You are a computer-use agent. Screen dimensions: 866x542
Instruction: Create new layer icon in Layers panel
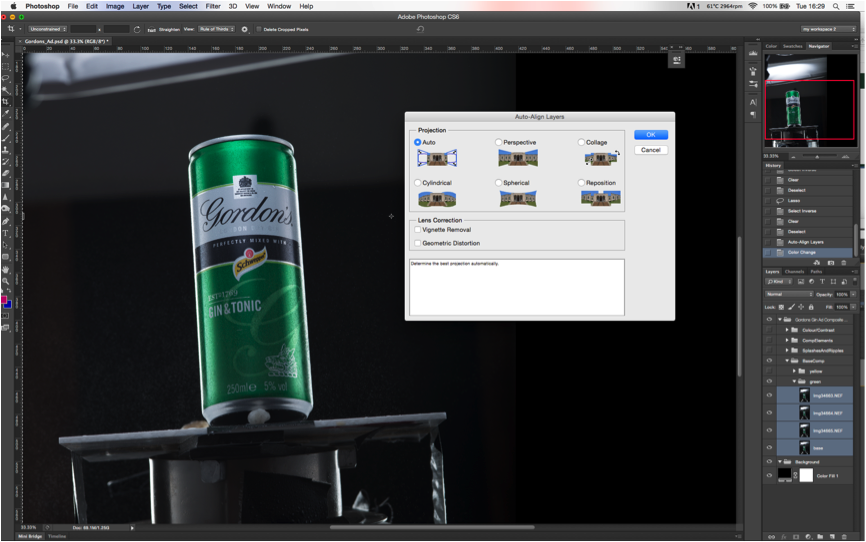[x=832, y=536]
